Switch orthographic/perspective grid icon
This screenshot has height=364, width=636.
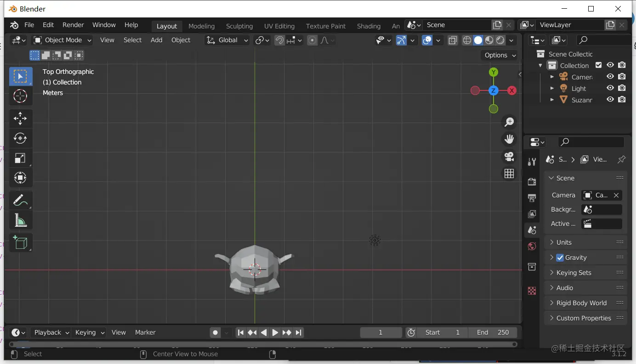(509, 174)
